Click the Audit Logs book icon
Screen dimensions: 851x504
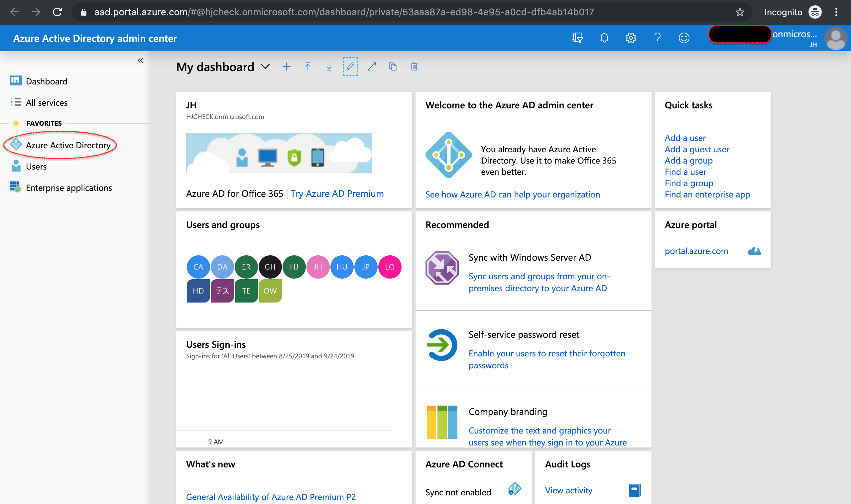(x=634, y=490)
